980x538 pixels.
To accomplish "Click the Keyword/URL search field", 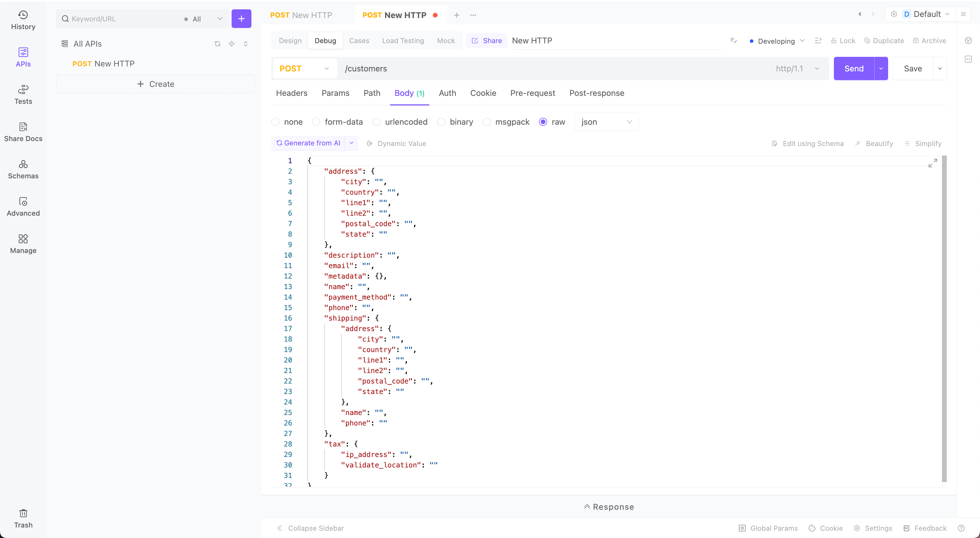I will pos(122,19).
